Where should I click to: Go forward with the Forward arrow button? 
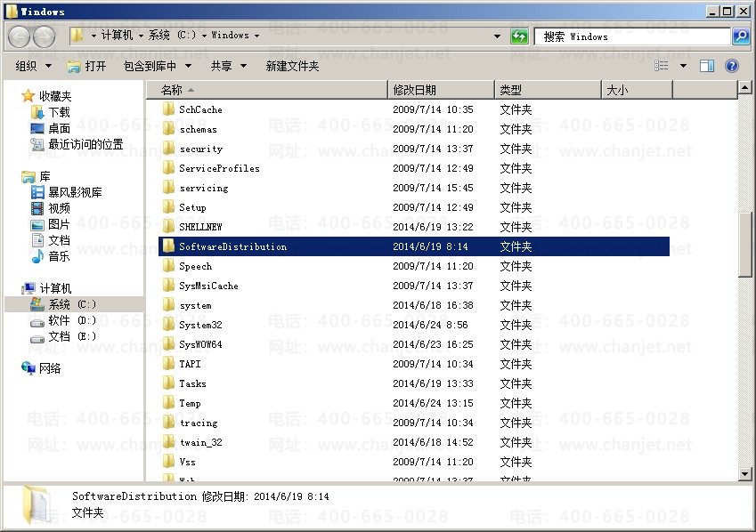(45, 36)
